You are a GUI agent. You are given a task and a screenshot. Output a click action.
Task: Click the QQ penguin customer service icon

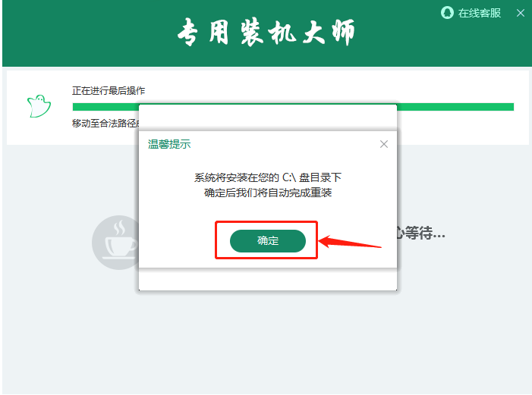coord(447,13)
